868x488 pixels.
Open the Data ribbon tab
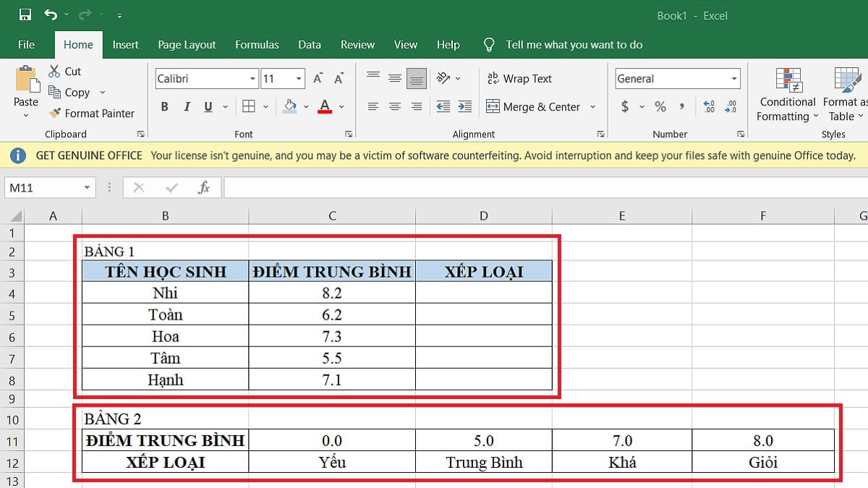click(310, 44)
